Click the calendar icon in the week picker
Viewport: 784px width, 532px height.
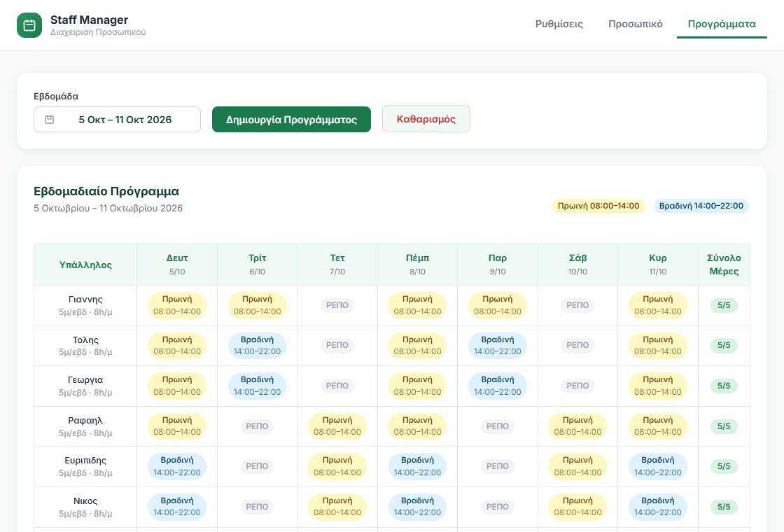pyautogui.click(x=49, y=120)
